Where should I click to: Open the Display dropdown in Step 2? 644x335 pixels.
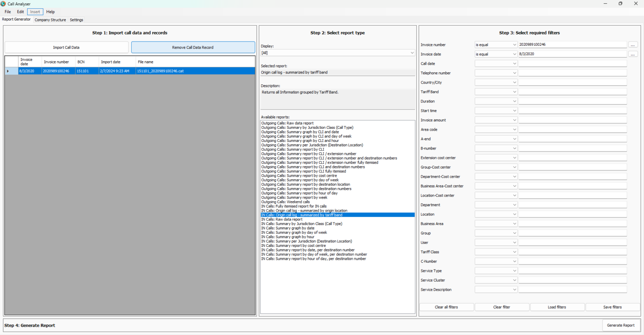point(412,53)
